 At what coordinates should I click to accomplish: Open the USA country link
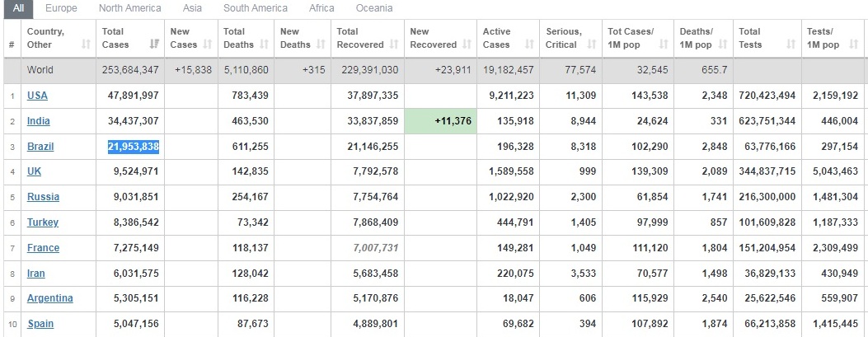coord(37,96)
